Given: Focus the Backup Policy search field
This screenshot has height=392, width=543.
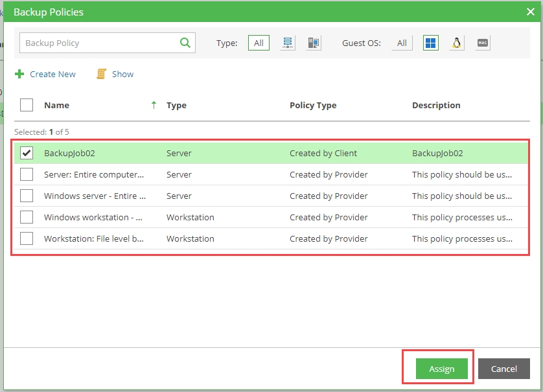Looking at the screenshot, I should tap(97, 43).
